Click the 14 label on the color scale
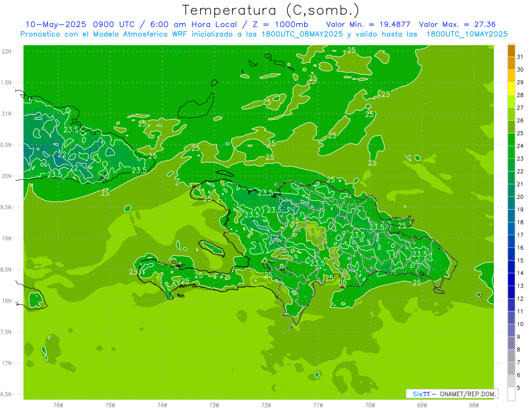 pos(520,273)
